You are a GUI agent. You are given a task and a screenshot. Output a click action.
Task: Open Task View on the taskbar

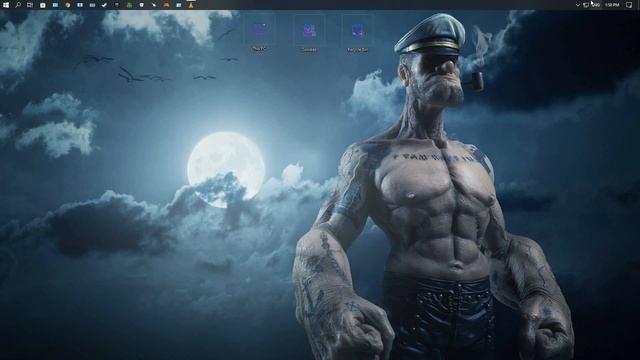click(30, 5)
